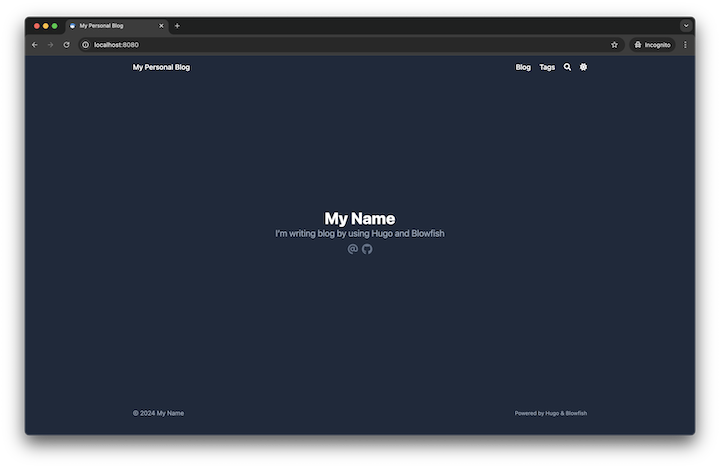This screenshot has height=468, width=720.
Task: Click the browser Back arrow
Action: click(x=35, y=45)
